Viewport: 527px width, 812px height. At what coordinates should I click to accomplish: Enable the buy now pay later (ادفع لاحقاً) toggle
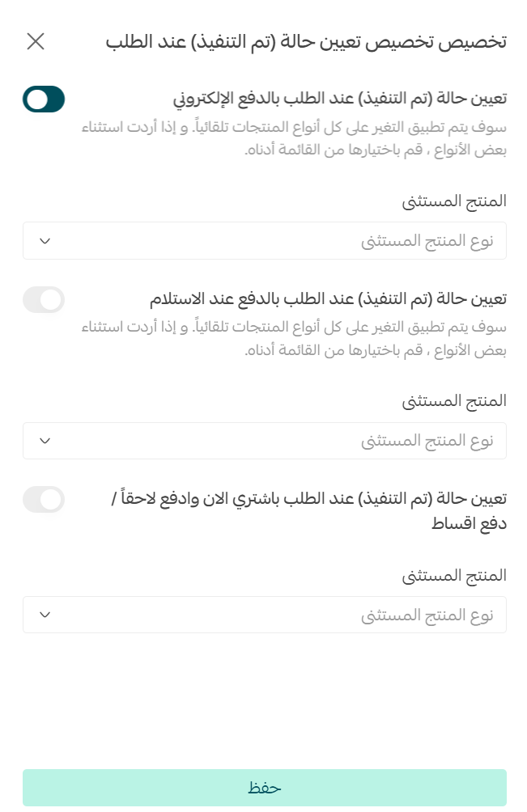44,500
